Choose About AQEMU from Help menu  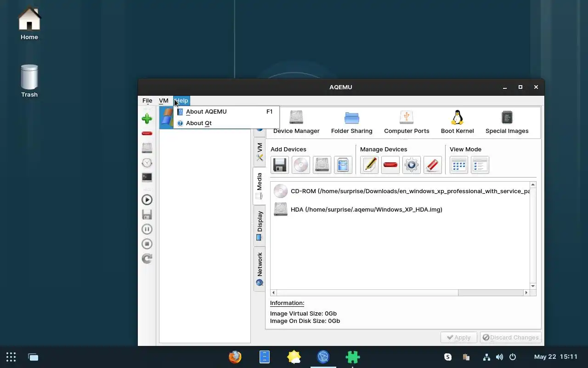(226, 111)
